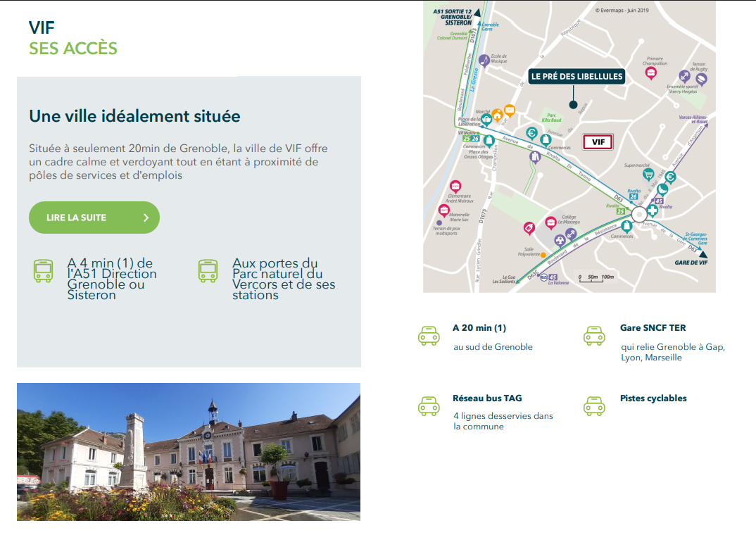Click the orange house pin near Marché
The width and height of the screenshot is (756, 535).
(497, 115)
